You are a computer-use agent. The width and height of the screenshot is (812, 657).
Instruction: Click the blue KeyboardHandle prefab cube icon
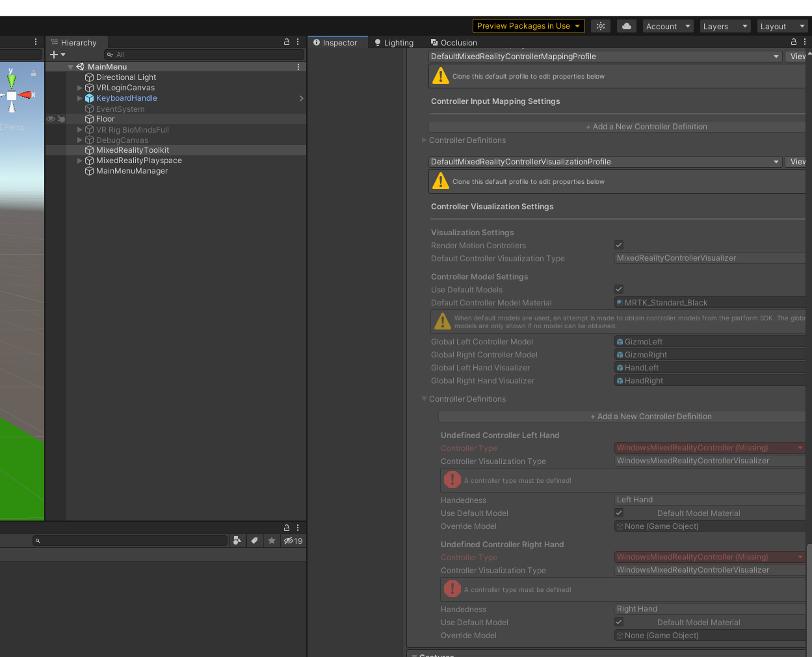pyautogui.click(x=90, y=98)
